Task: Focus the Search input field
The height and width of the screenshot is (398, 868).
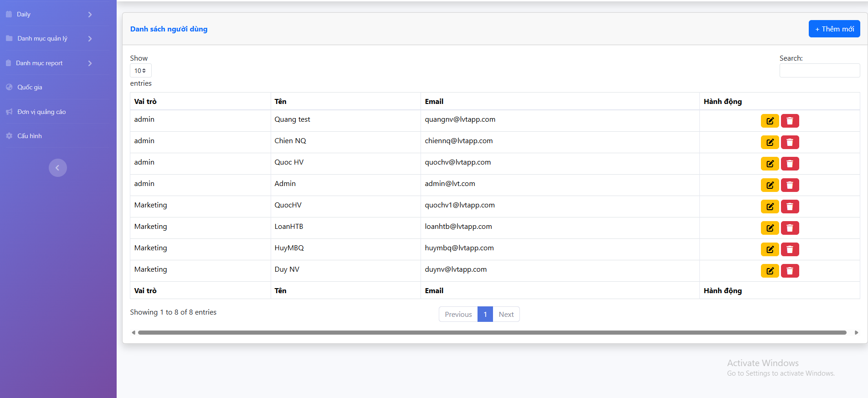Action: [819, 71]
